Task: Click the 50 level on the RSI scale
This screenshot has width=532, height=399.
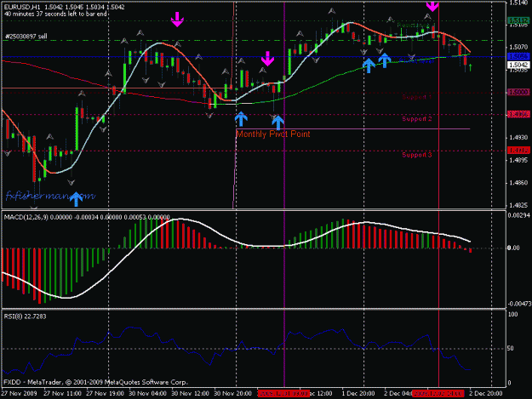Action: [510, 349]
